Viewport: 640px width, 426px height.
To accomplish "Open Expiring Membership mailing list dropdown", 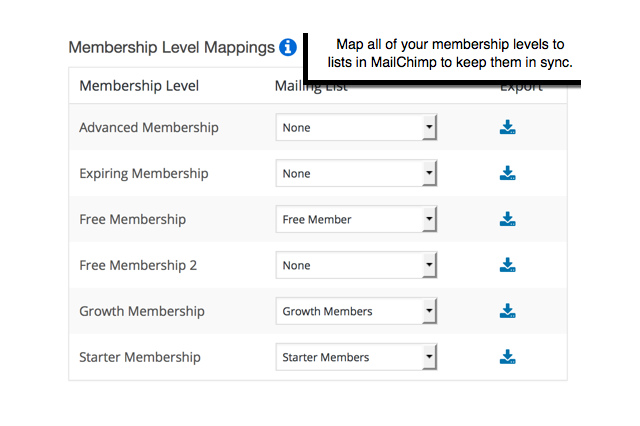I will pos(356,174).
